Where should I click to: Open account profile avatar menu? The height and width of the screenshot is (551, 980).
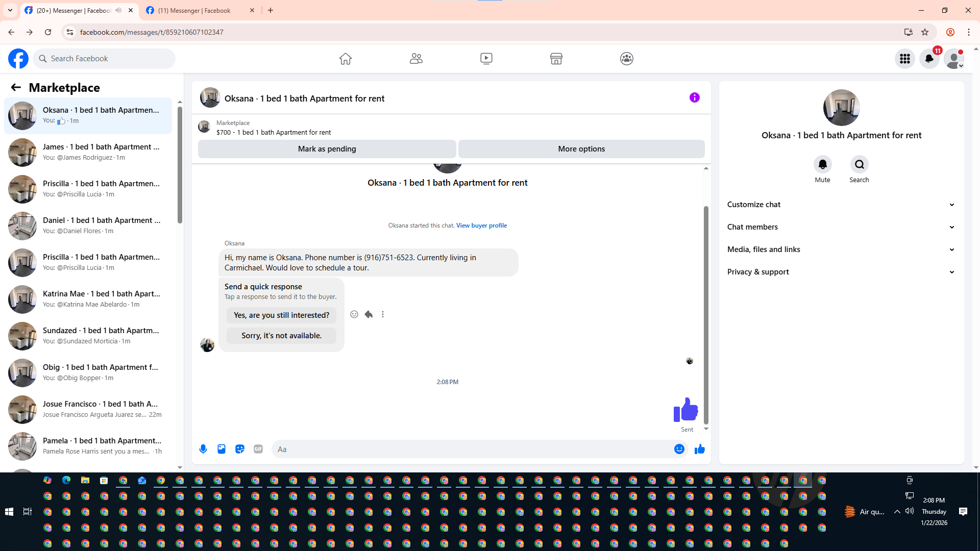(954, 59)
